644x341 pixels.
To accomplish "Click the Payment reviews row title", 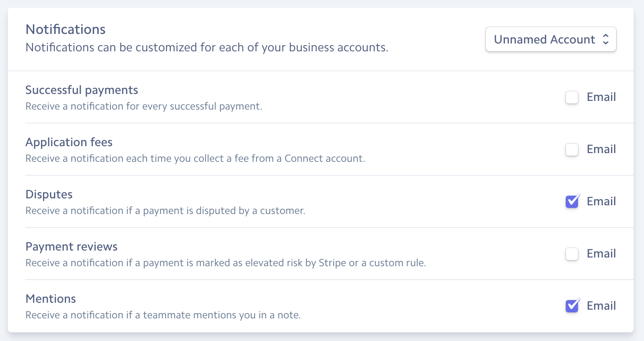I will (x=72, y=247).
